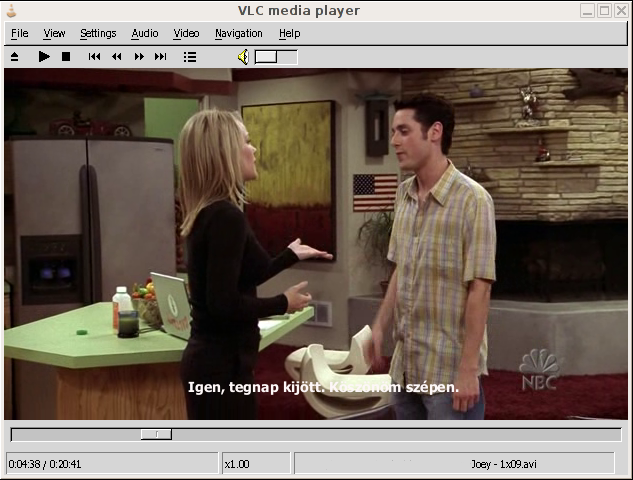633x480 pixels.
Task: Start playback with the Play button
Action: point(44,57)
